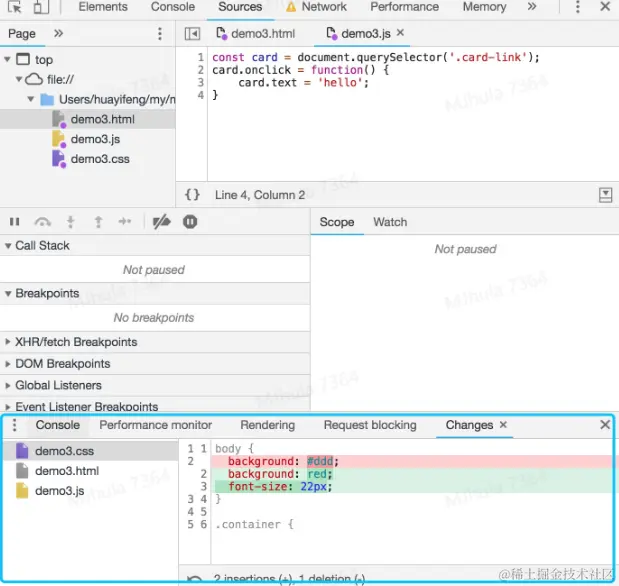Click the Step arrow icon

pyautogui.click(x=125, y=222)
